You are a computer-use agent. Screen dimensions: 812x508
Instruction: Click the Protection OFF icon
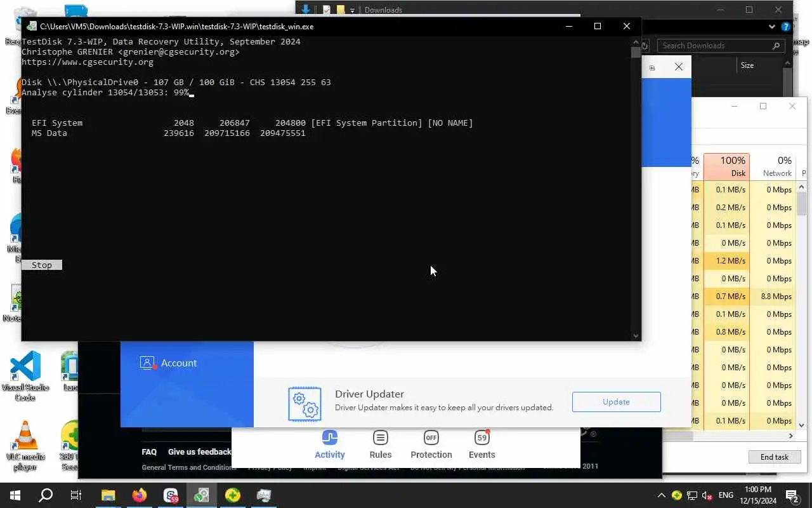(x=431, y=437)
